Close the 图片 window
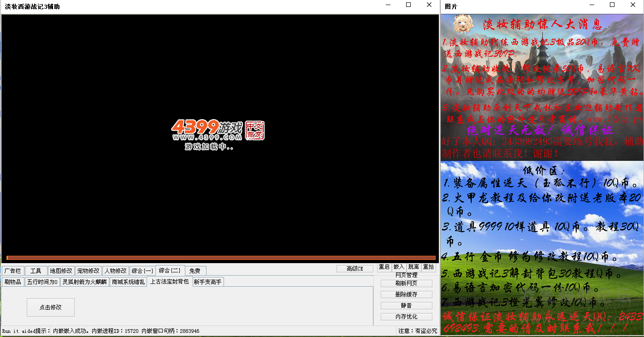 point(633,5)
